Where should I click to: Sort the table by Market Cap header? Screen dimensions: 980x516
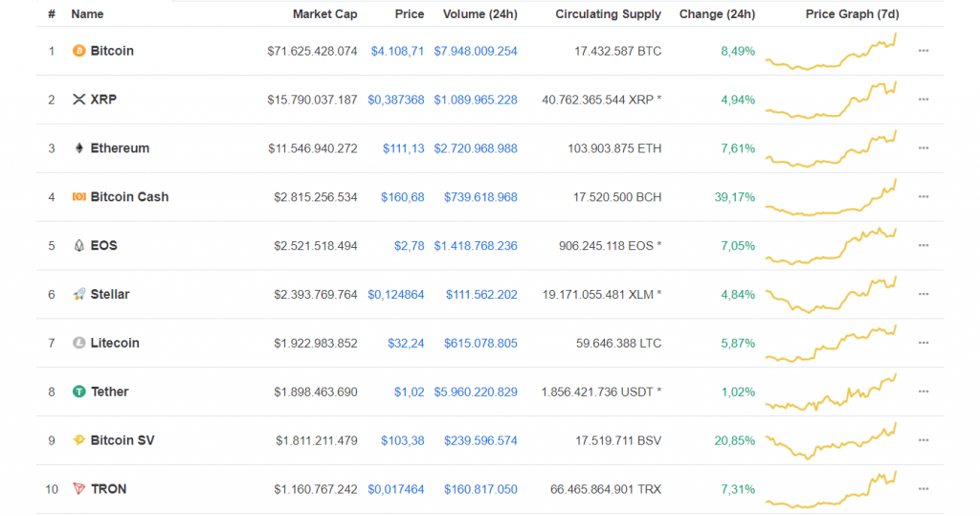(324, 14)
